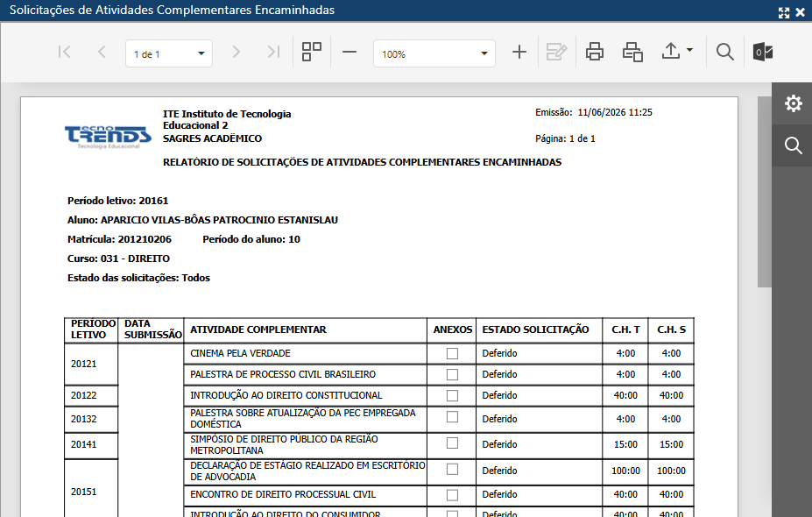Open search in toolbar

click(725, 52)
